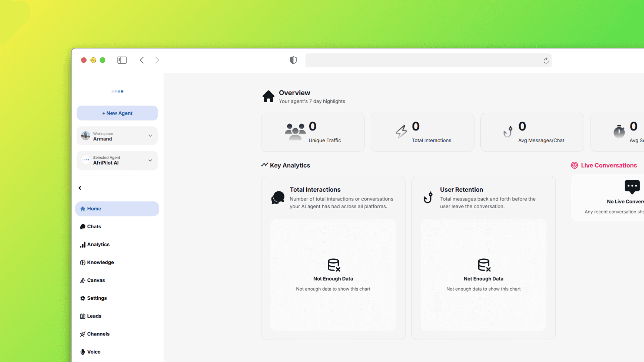Go back with browser back arrow

[x=142, y=60]
